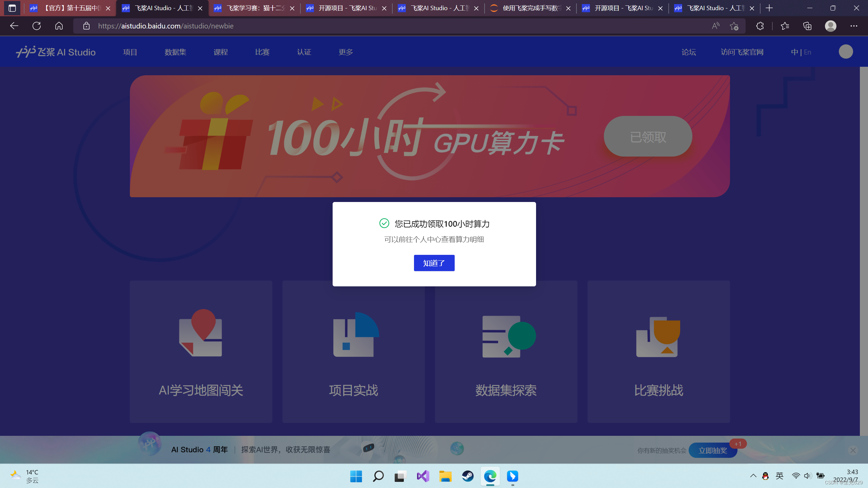Open site information lock icon
This screenshot has height=488, width=868.
[86, 26]
